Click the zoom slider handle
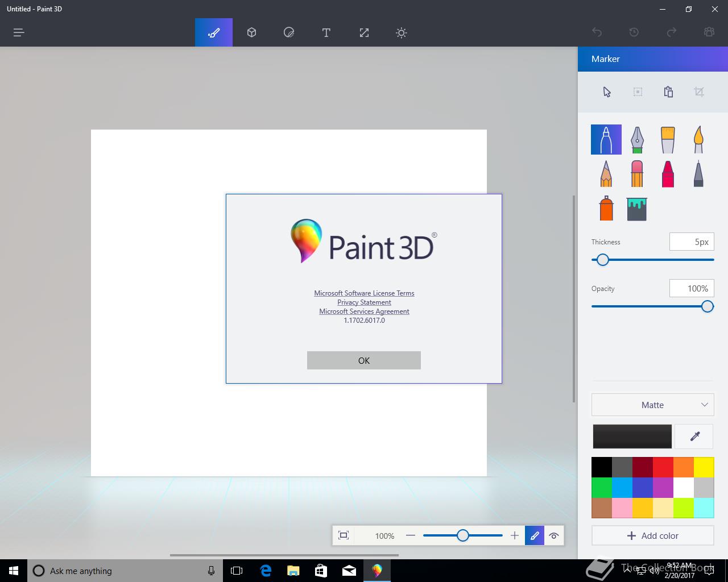The height and width of the screenshot is (582, 728). pos(463,535)
